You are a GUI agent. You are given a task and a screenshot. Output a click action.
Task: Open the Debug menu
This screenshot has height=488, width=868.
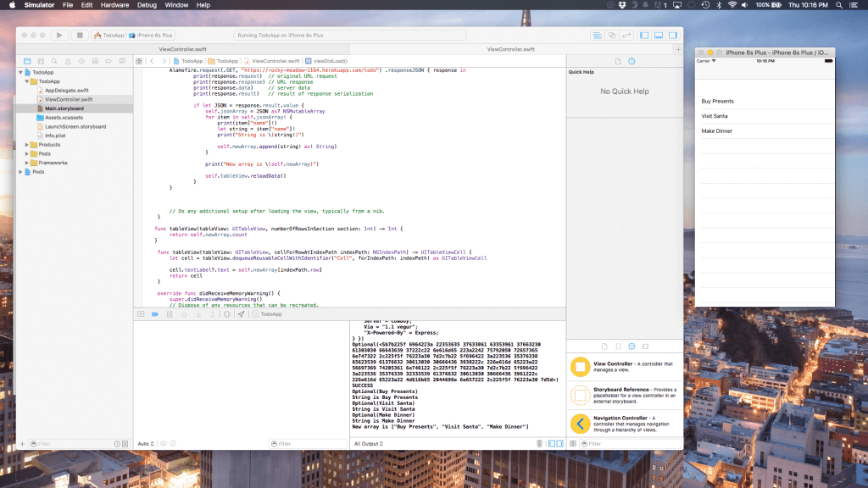[x=147, y=5]
